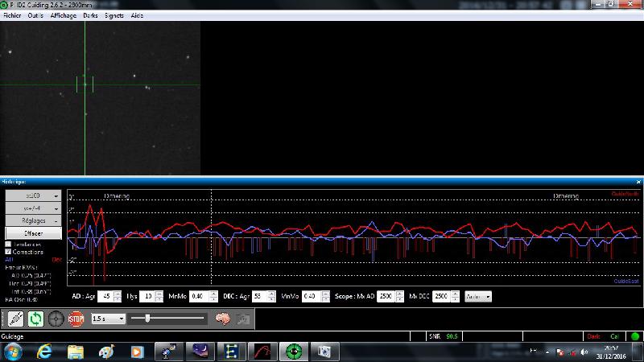
Task: Click the guide star inside the crosshair box
Action: coord(85,84)
